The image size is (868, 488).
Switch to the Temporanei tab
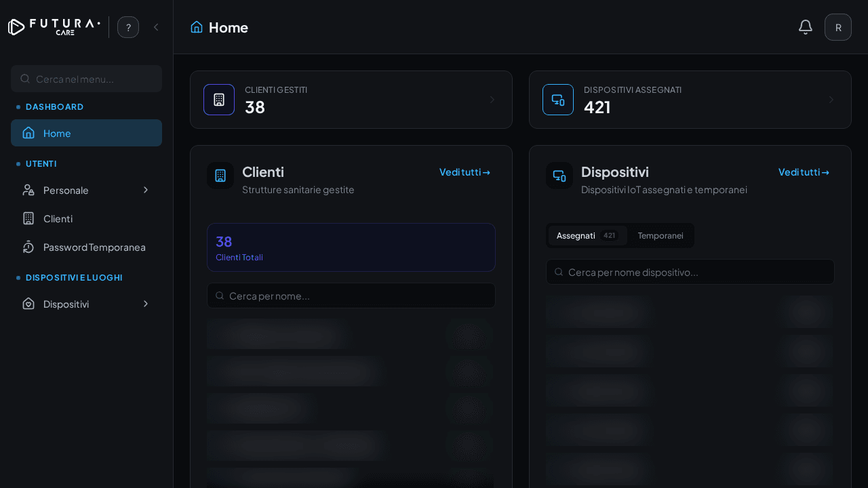point(660,236)
